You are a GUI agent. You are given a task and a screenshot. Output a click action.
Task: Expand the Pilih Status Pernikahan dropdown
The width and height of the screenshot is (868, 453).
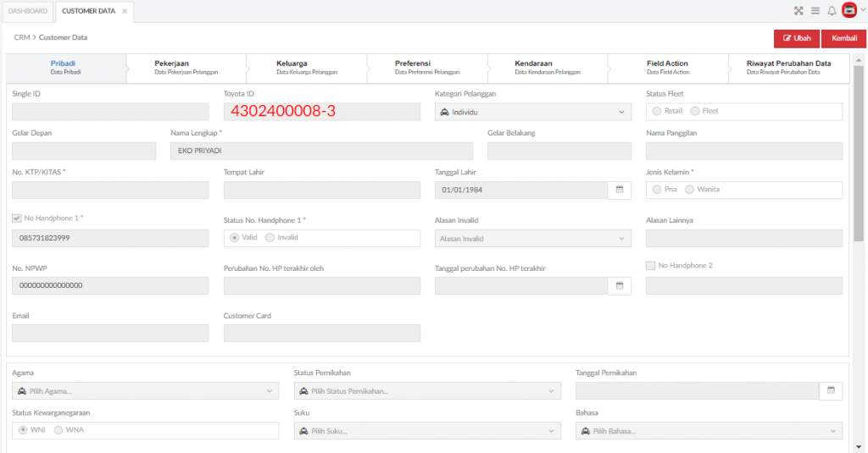pyautogui.click(x=427, y=391)
